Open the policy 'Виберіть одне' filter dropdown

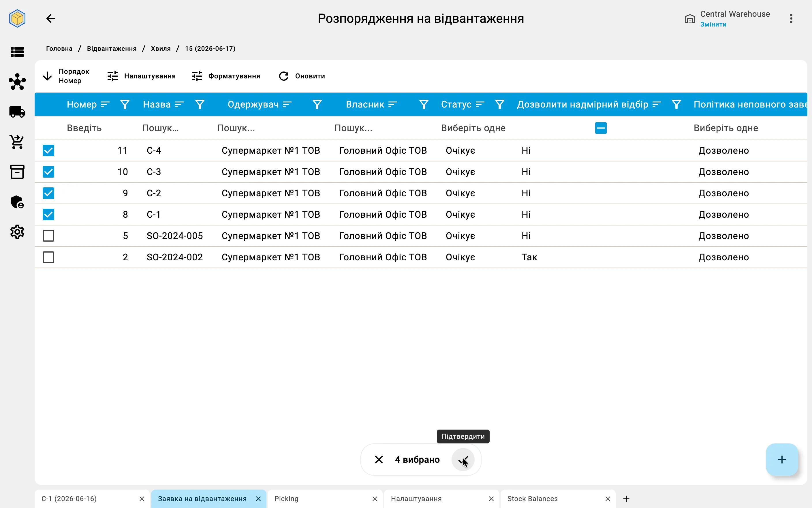(748, 128)
